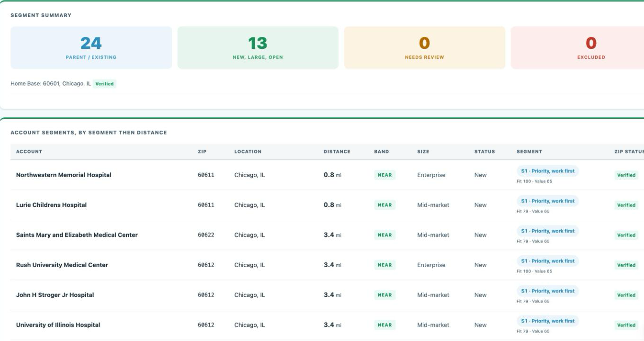
Task: Click the New, Large, Open summary card
Action: click(258, 48)
